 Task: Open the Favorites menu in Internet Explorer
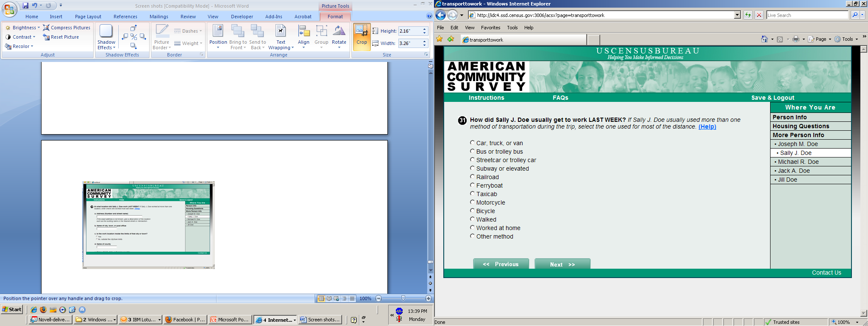pos(490,28)
